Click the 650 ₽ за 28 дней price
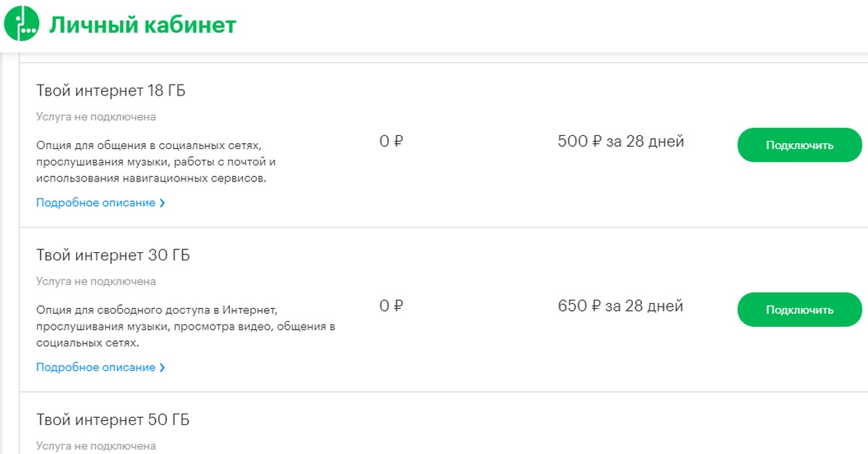 [x=621, y=307]
